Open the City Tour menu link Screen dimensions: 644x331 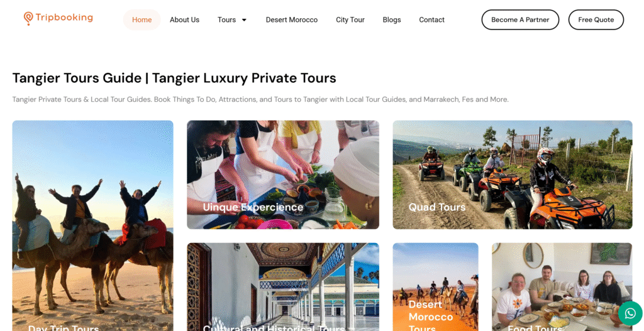coord(350,19)
